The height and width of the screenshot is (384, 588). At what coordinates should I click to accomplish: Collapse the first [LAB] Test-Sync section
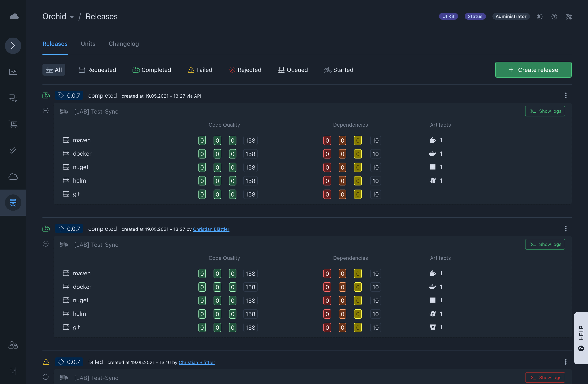coord(46,111)
